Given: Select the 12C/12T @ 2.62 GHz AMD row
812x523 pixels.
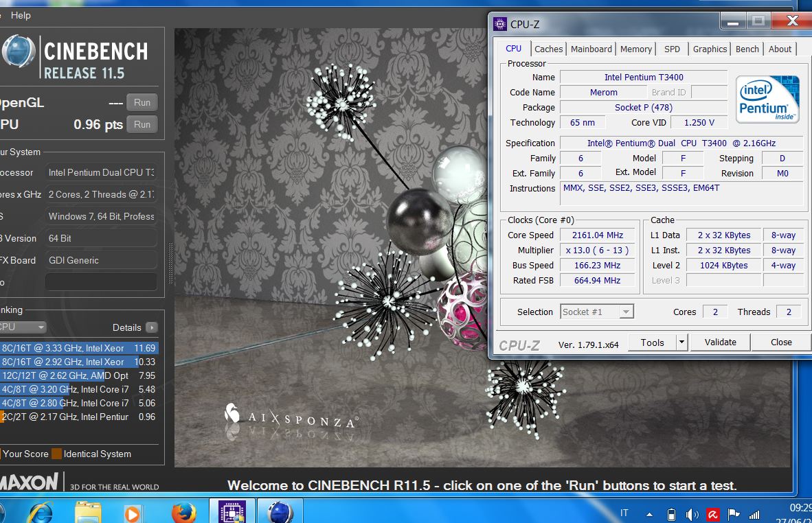Looking at the screenshot, I should point(79,375).
